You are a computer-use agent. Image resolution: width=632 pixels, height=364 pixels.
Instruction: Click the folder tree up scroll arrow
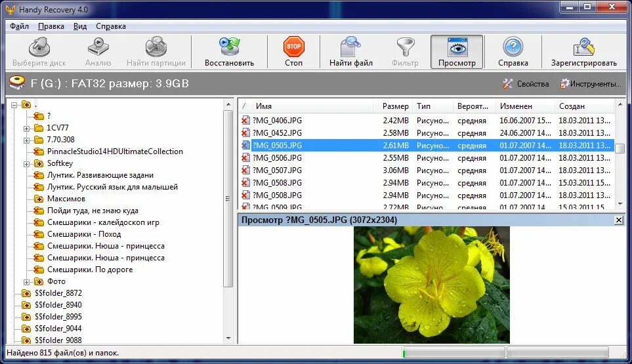pyautogui.click(x=228, y=105)
